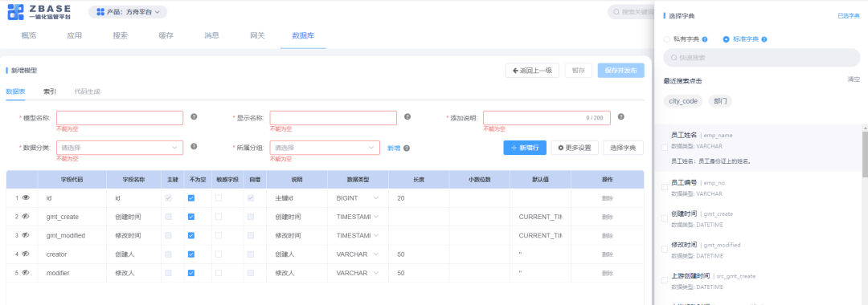Open data type dropdown for gmt_create row

pos(358,217)
